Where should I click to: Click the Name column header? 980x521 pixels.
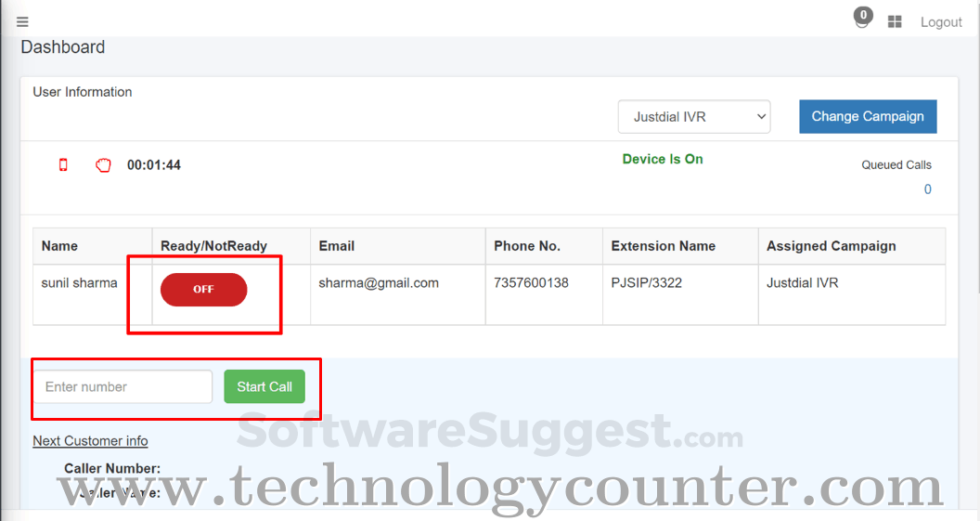59,246
